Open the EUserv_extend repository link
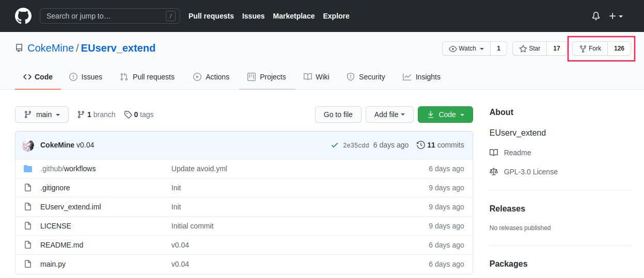This screenshot has height=278, width=644. (118, 48)
